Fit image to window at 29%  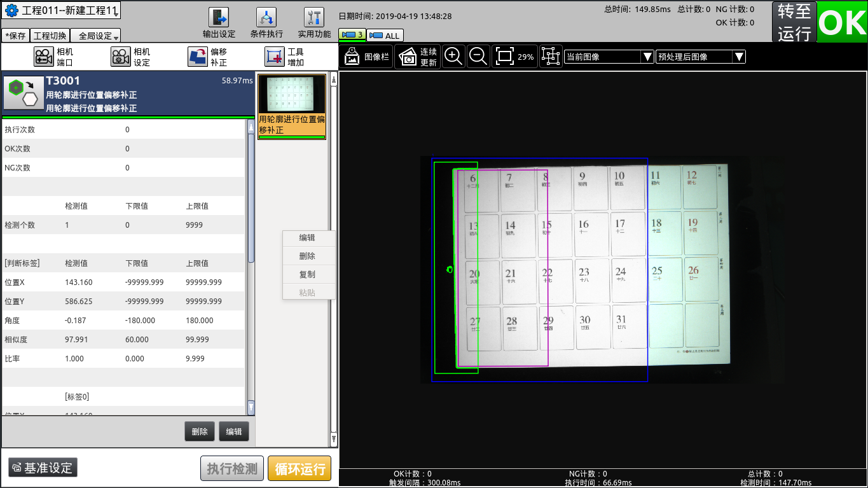coord(514,56)
